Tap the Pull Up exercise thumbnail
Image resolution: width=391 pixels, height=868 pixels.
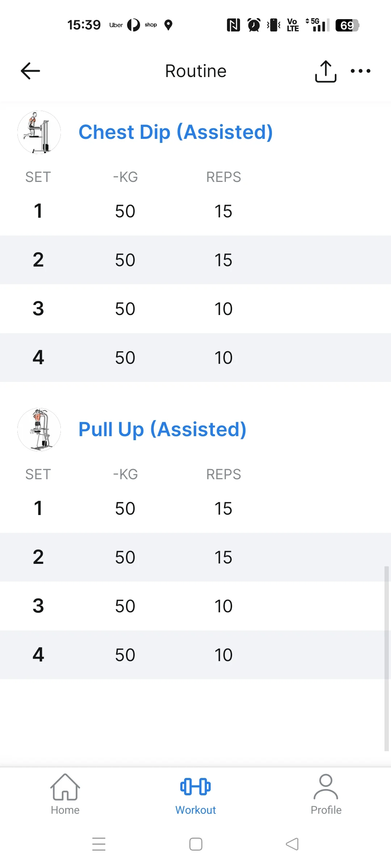pos(39,430)
